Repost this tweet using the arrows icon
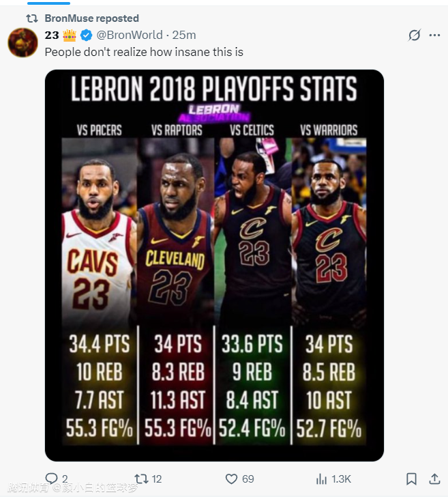 141,479
